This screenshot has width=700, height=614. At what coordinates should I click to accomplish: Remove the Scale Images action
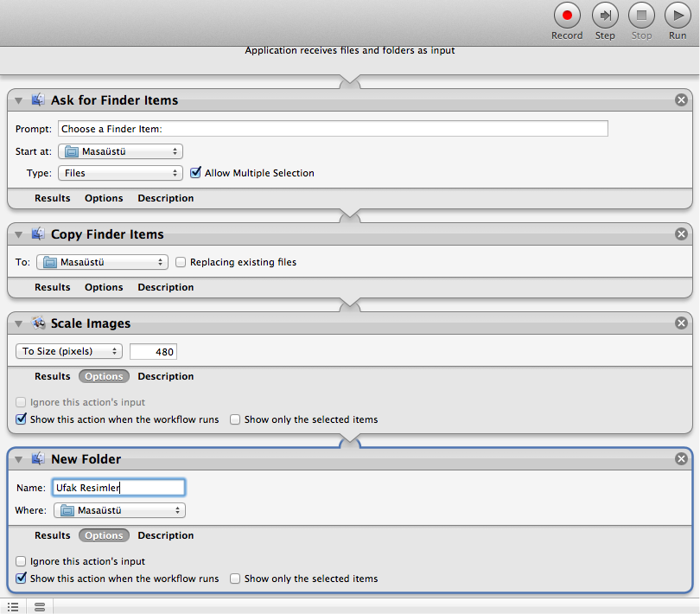click(x=681, y=323)
